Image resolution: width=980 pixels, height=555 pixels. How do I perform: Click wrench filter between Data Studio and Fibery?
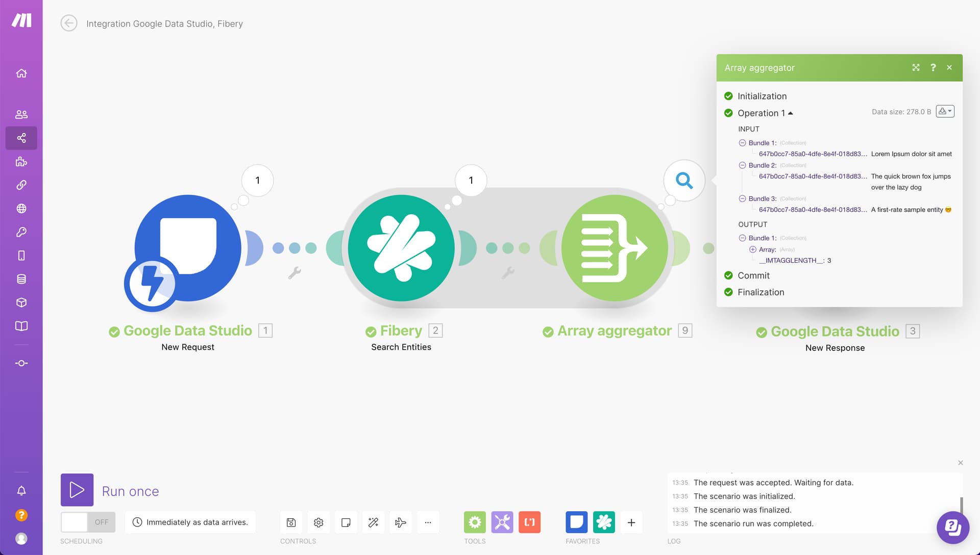coord(295,273)
